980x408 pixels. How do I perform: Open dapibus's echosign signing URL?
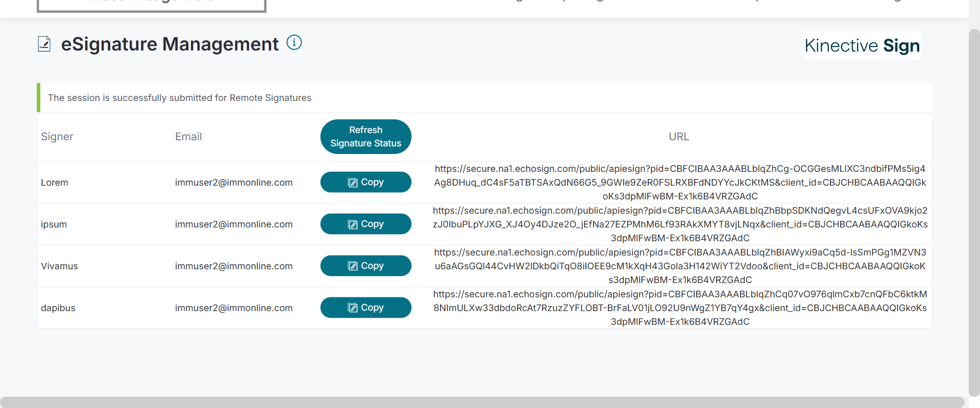point(680,308)
